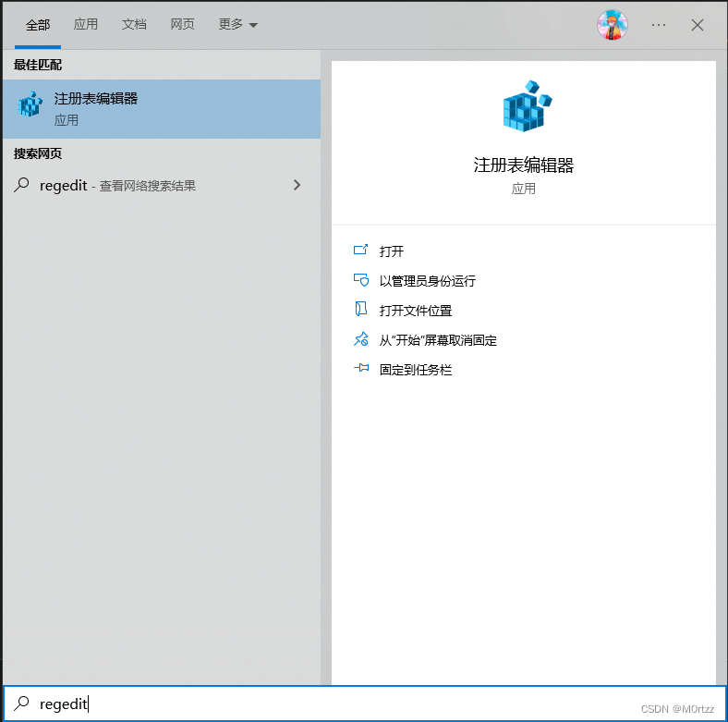Click the 注册表编辑器 title in preview pane
728x722 pixels.
(523, 165)
